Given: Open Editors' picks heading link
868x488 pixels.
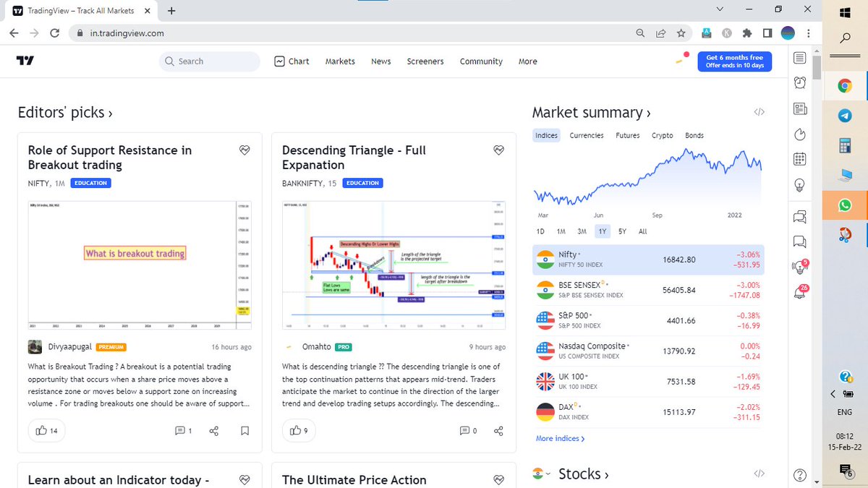Looking at the screenshot, I should click(x=64, y=113).
